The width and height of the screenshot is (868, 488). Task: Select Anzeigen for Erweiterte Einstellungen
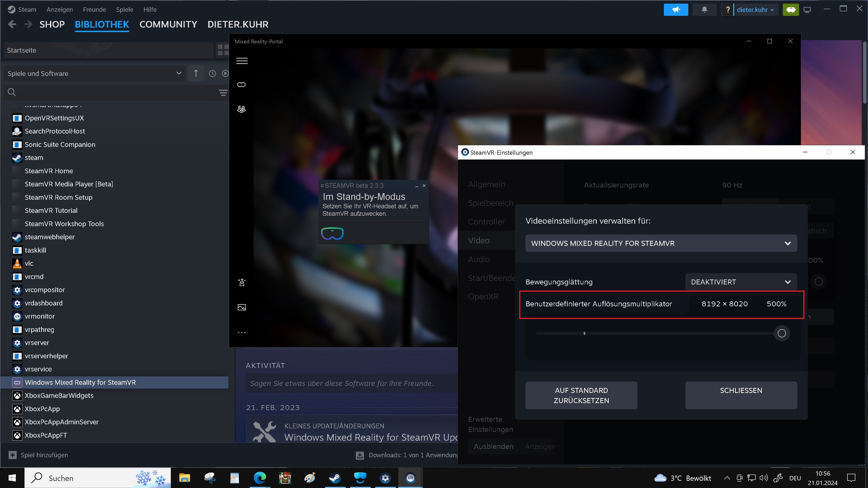click(540, 446)
